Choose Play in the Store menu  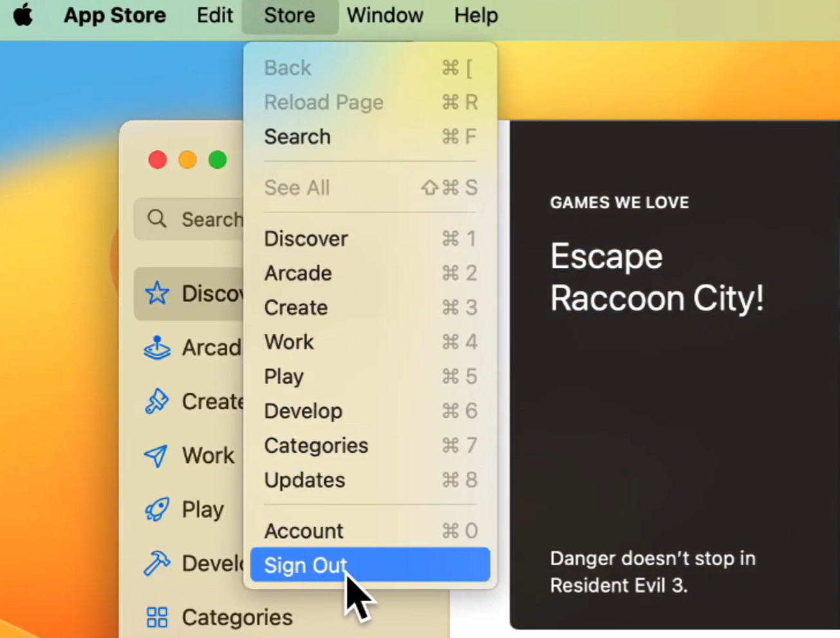click(370, 377)
